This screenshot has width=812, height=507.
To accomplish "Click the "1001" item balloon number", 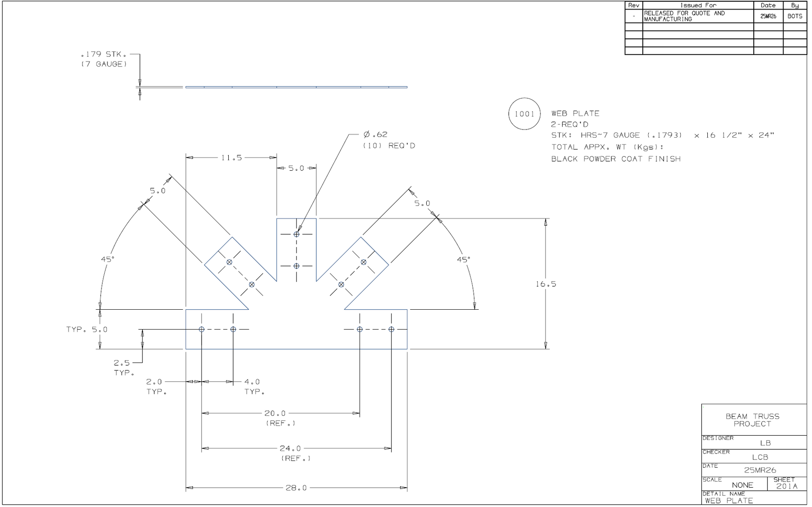I will point(524,114).
